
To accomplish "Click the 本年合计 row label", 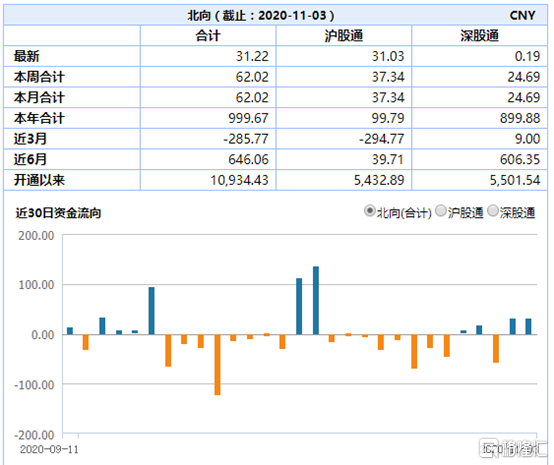I will (39, 118).
